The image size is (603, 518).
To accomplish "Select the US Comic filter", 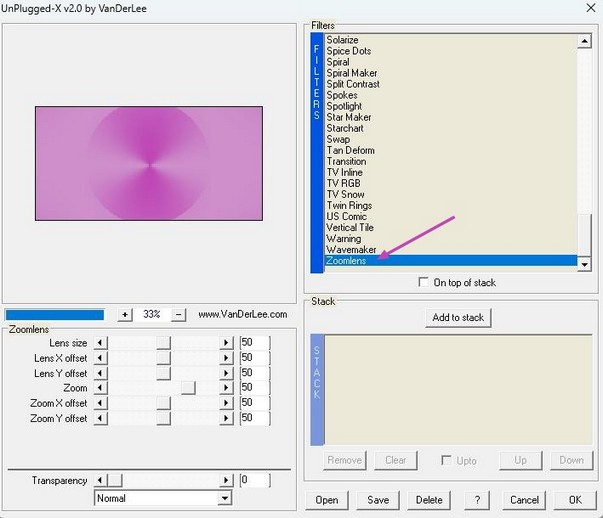I will [x=346, y=216].
